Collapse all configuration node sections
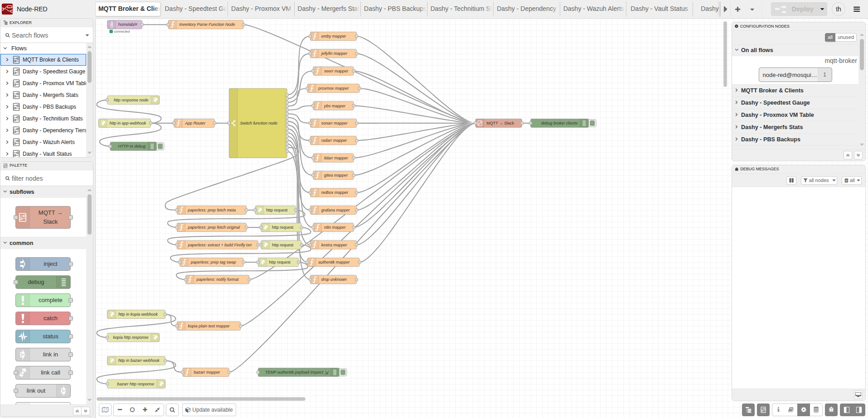The width and height of the screenshot is (868, 418). coord(848,155)
